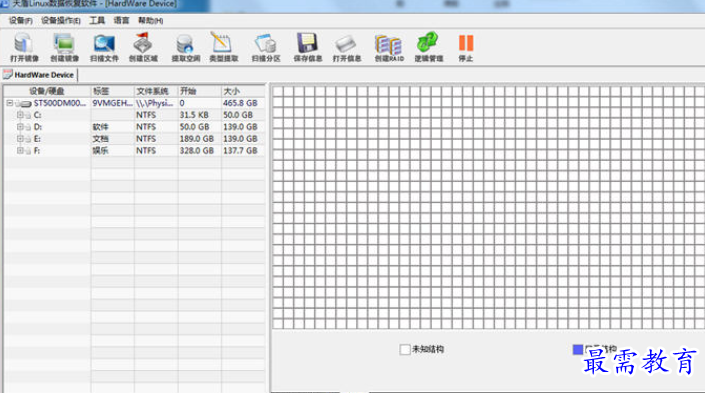Select the ST500DM00... disk name
Screen dimensions: 705x393
coord(59,103)
